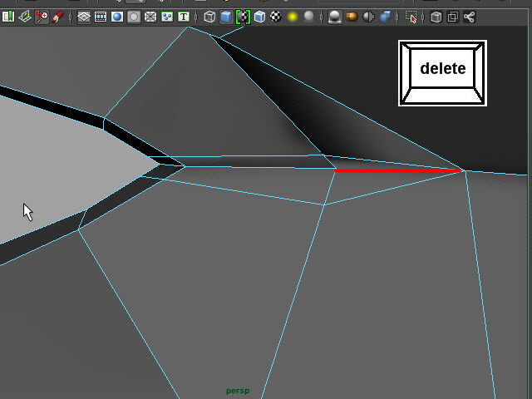Enable the Resolution Gate sphere icon
532x399 pixels.
click(x=117, y=17)
